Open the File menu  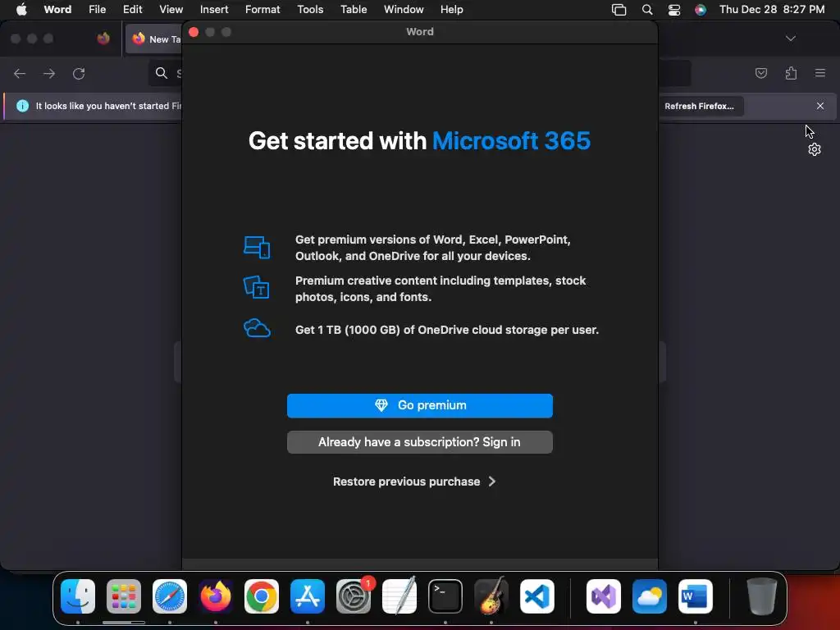[x=98, y=10]
